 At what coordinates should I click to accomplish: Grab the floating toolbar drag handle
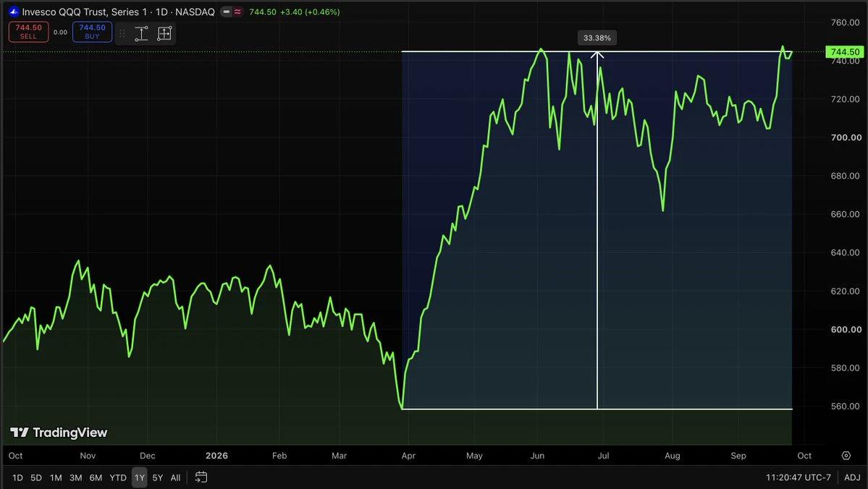122,33
